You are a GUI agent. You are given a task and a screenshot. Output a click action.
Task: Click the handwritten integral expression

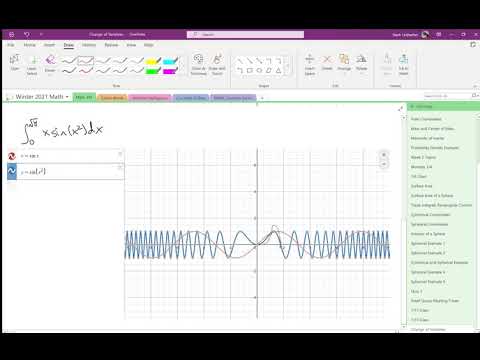point(62,132)
